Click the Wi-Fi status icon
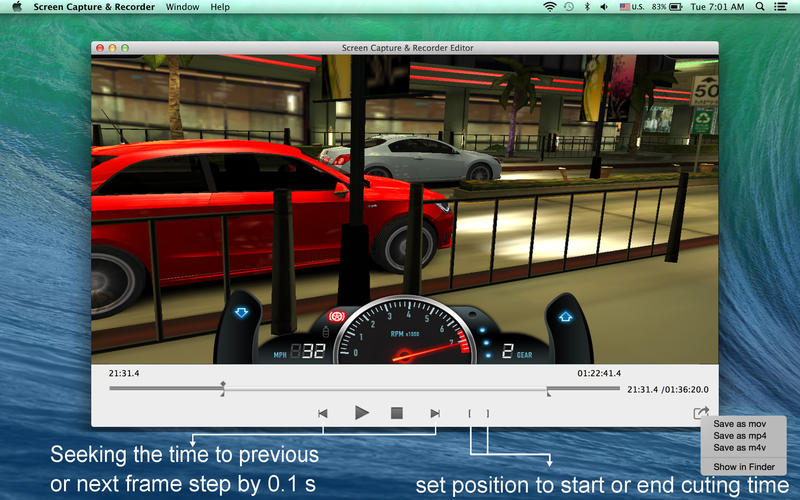The width and height of the screenshot is (800, 500). pyautogui.click(x=549, y=7)
